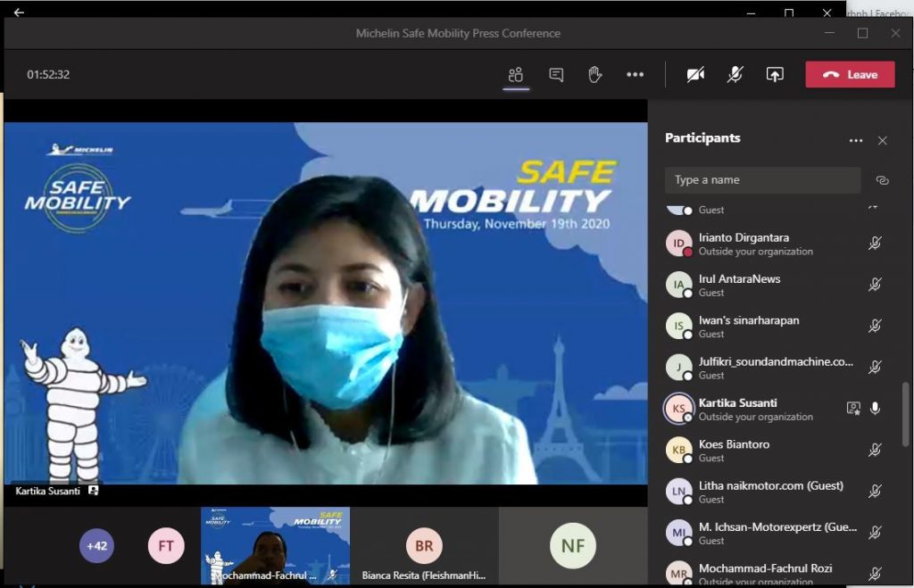
Task: Expand the +42 additional participants overflow
Action: pyautogui.click(x=96, y=545)
